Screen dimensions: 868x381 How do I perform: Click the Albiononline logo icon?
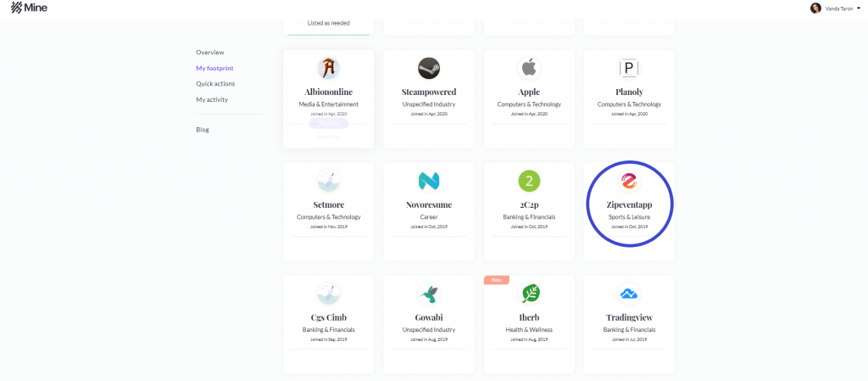click(329, 68)
